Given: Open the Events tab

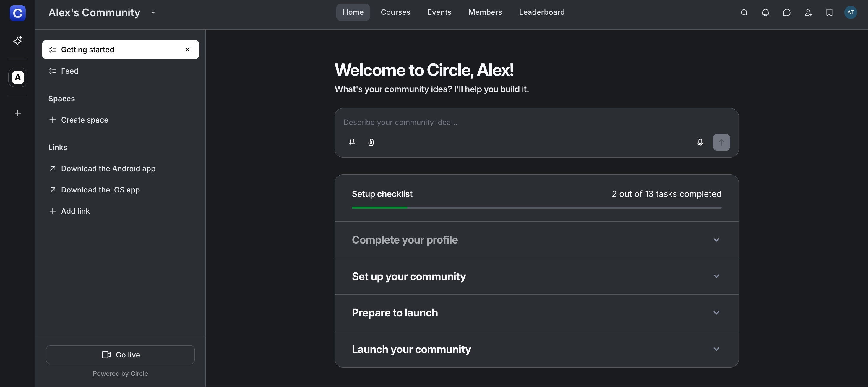Looking at the screenshot, I should point(439,12).
